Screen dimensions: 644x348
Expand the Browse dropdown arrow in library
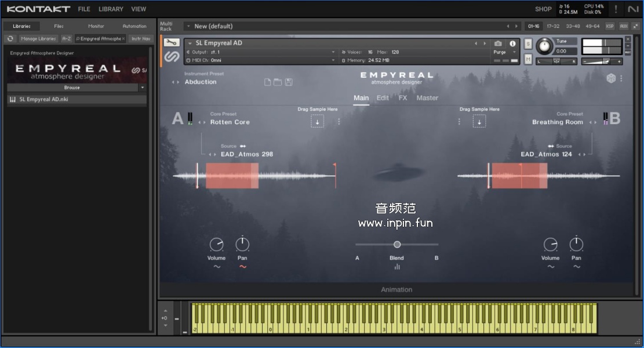click(x=143, y=88)
